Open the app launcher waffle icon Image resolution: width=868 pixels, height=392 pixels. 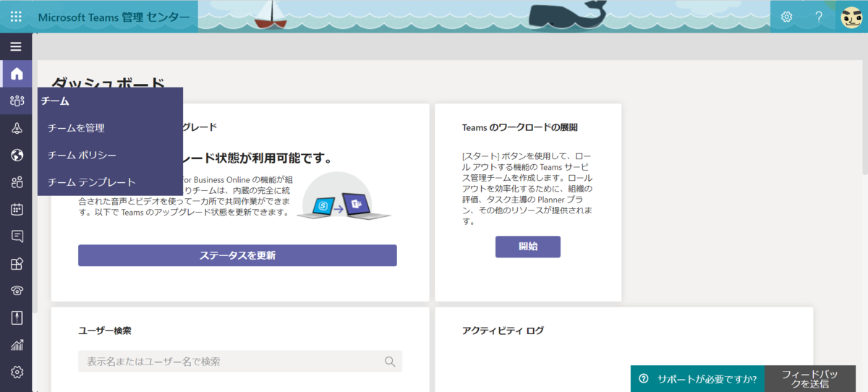[16, 16]
